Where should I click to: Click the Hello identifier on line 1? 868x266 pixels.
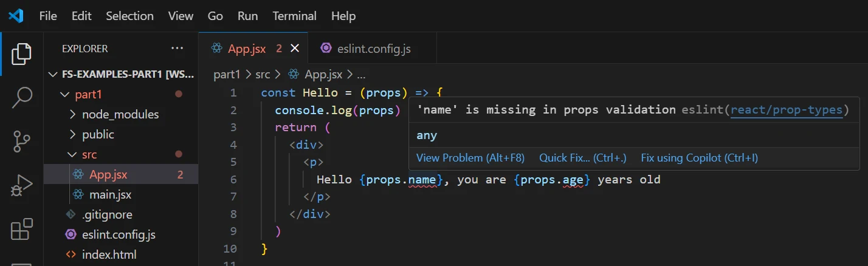(x=320, y=93)
